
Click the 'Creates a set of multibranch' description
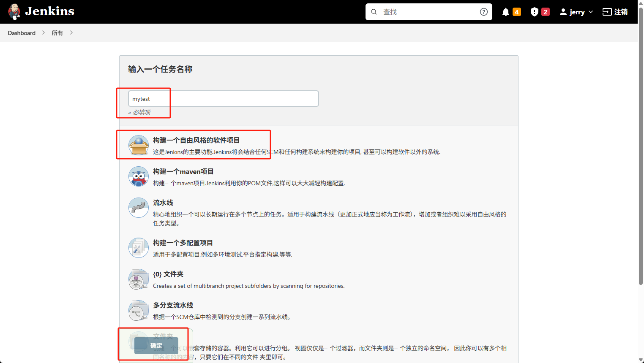click(x=249, y=286)
